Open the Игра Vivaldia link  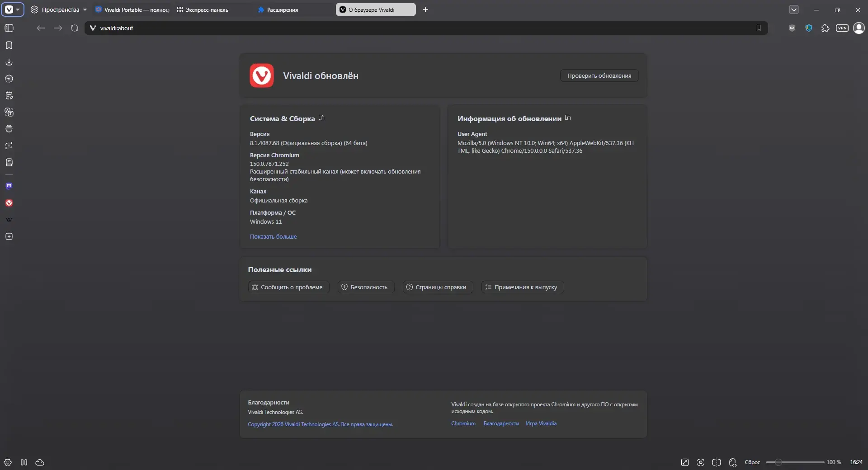pyautogui.click(x=541, y=423)
